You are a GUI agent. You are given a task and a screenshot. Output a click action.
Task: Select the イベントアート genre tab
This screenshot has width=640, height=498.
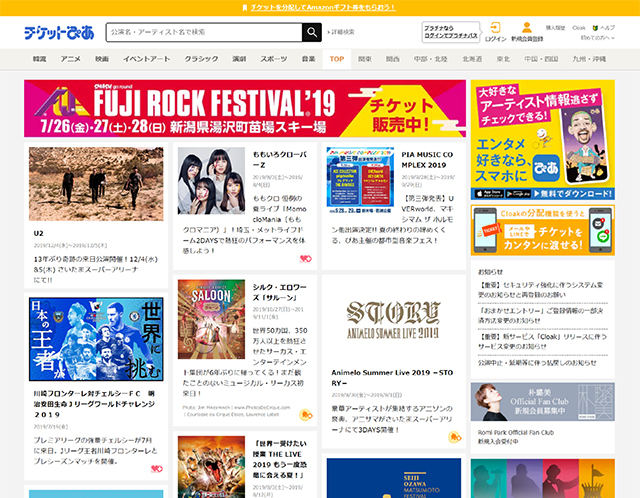(147, 59)
